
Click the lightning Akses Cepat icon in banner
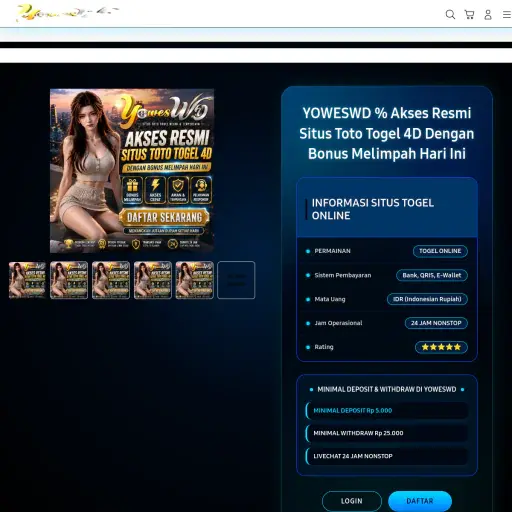(155, 190)
